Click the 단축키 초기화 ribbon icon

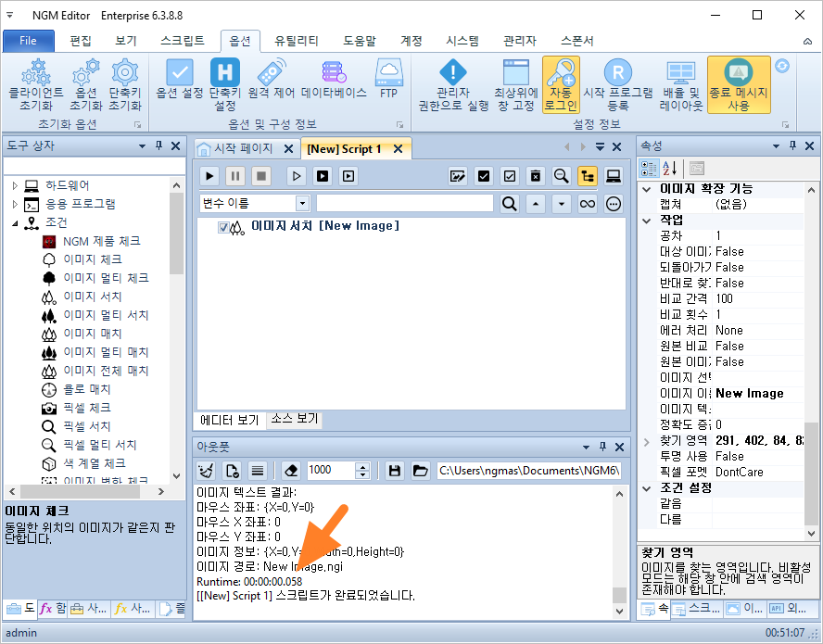(125, 85)
